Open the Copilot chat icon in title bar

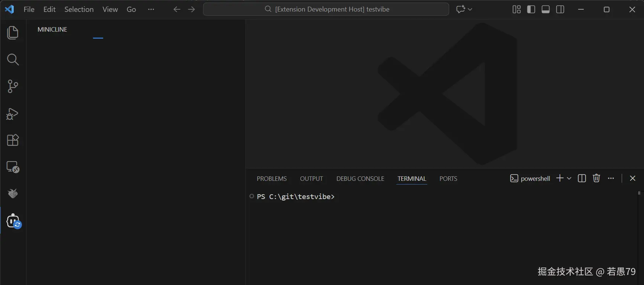pyautogui.click(x=461, y=9)
